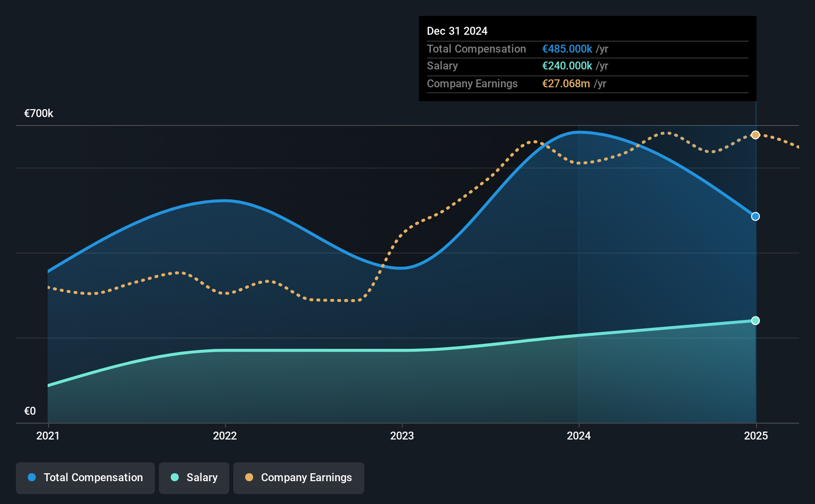Viewport: 815px width, 504px height.
Task: Toggle the Total Compensation legend button
Action: tap(85, 478)
